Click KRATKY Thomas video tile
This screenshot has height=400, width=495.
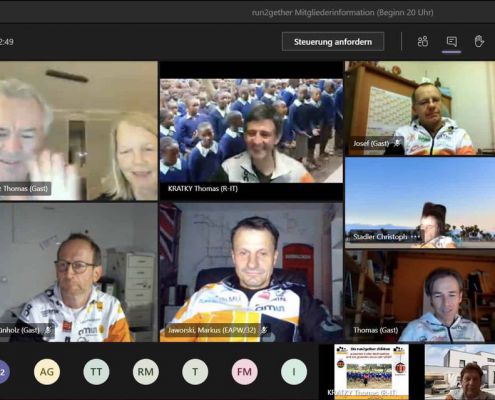[x=251, y=131]
